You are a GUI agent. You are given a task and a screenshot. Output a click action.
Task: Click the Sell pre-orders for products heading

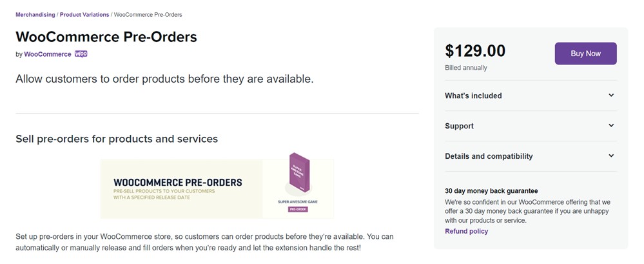117,139
